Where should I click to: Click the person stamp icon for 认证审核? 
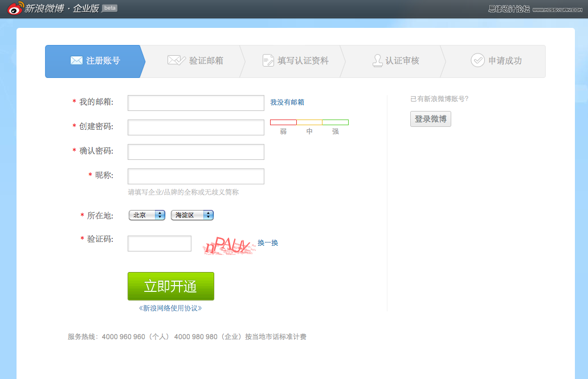(377, 60)
